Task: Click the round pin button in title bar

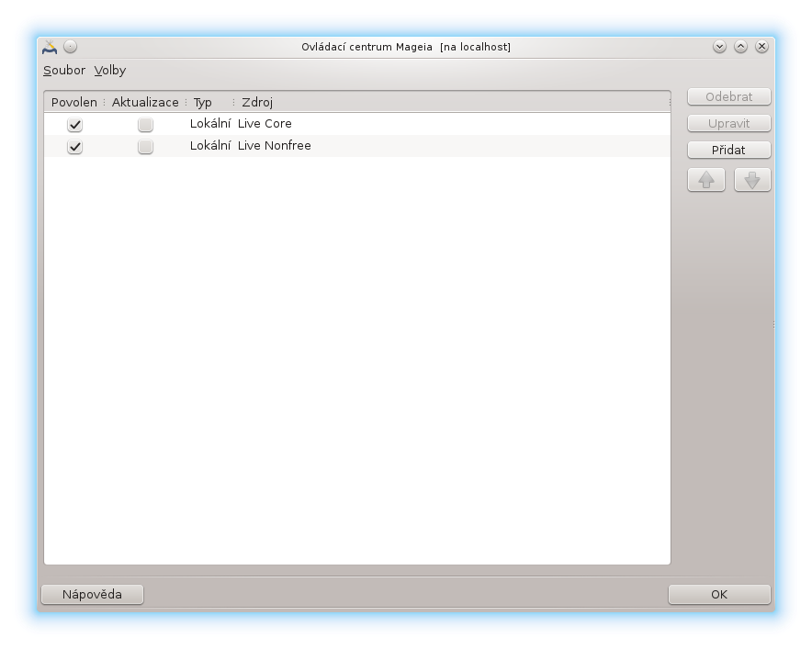Action: [71, 47]
